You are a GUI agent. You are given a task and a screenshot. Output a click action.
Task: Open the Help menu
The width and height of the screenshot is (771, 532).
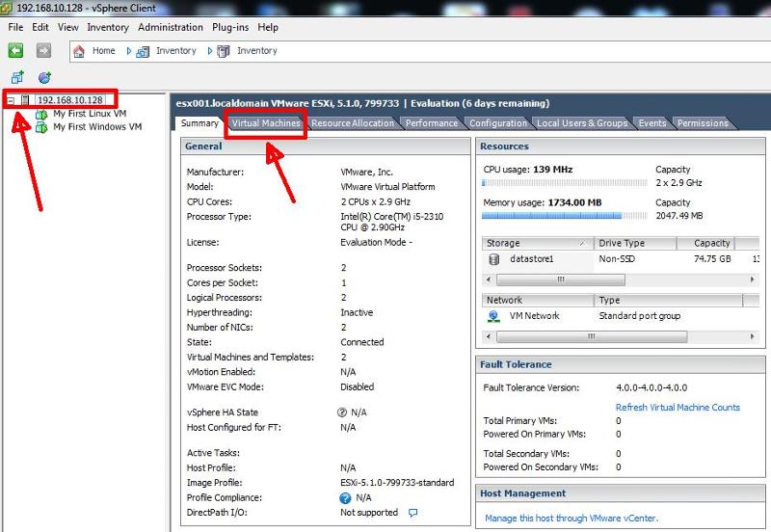pos(268,27)
